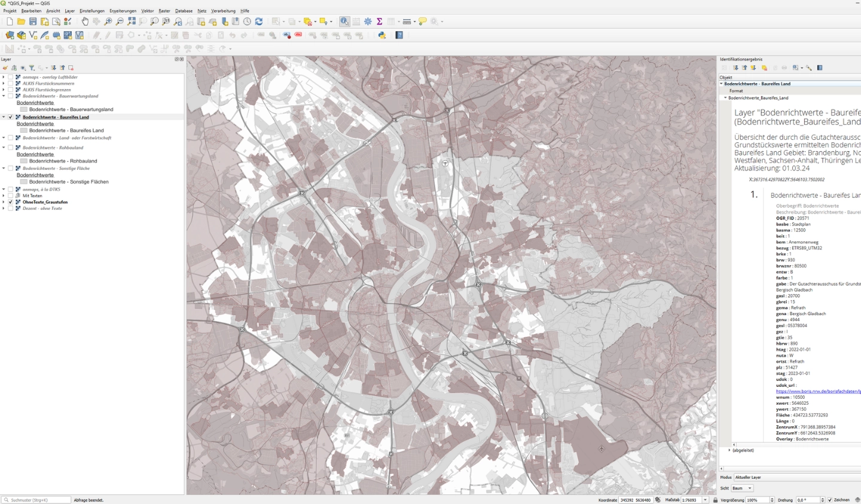Enable the Mit Texten layer visibility
This screenshot has height=504, width=861.
click(x=10, y=196)
